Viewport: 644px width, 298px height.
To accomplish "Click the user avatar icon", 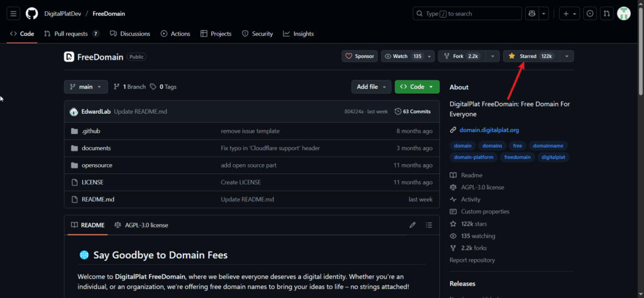I will pos(624,14).
